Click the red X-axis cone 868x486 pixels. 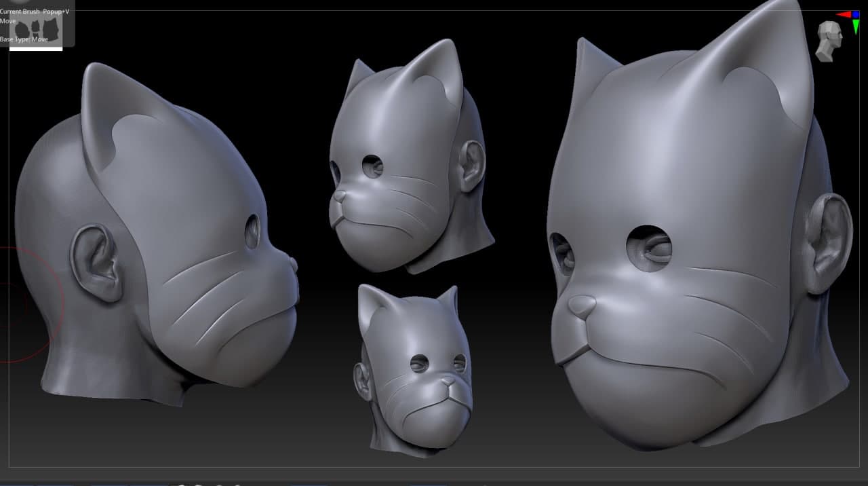pos(844,14)
